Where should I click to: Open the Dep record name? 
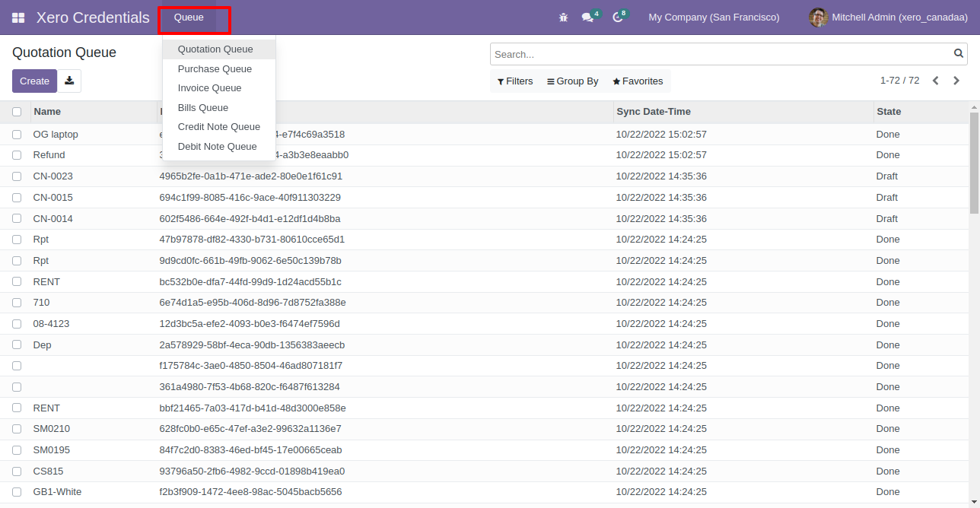click(43, 345)
